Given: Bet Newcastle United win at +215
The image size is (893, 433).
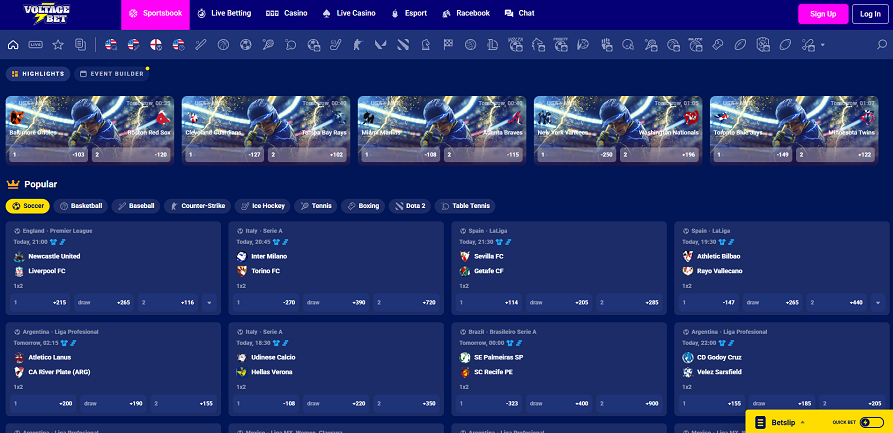Looking at the screenshot, I should coord(40,303).
